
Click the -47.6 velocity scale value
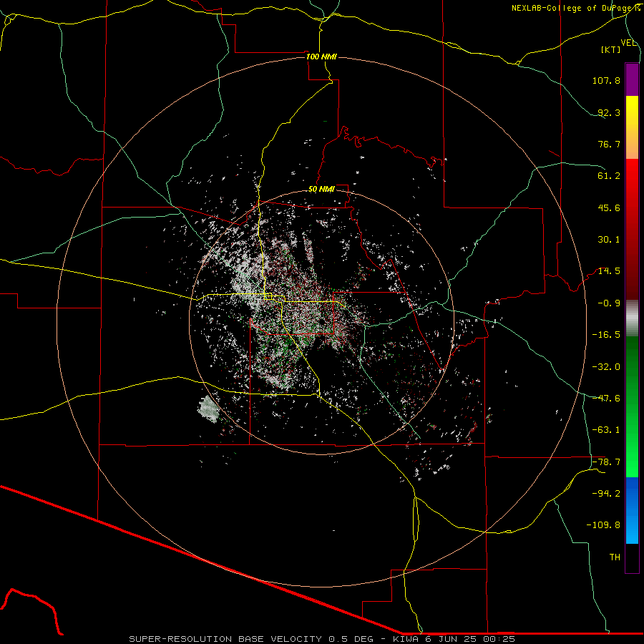[x=606, y=399]
